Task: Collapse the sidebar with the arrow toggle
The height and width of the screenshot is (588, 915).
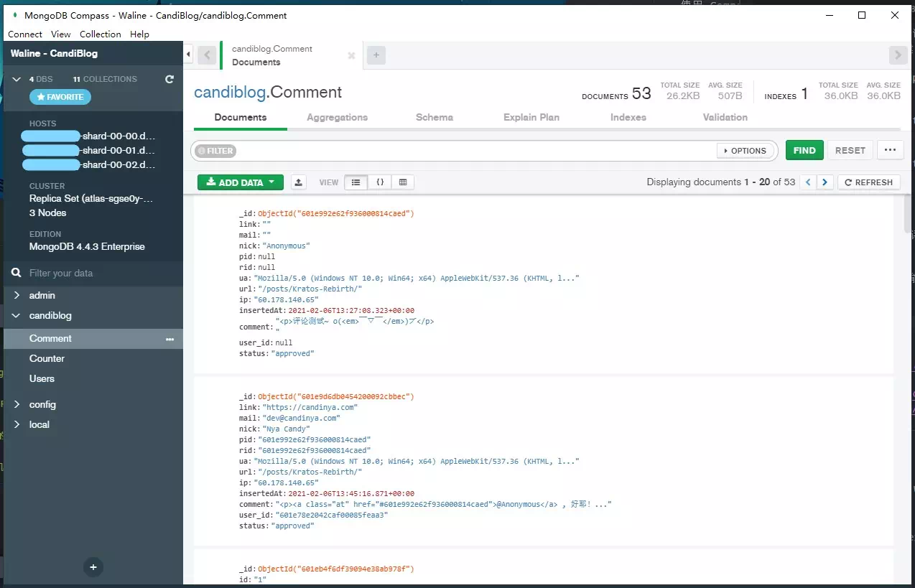Action: (188, 55)
